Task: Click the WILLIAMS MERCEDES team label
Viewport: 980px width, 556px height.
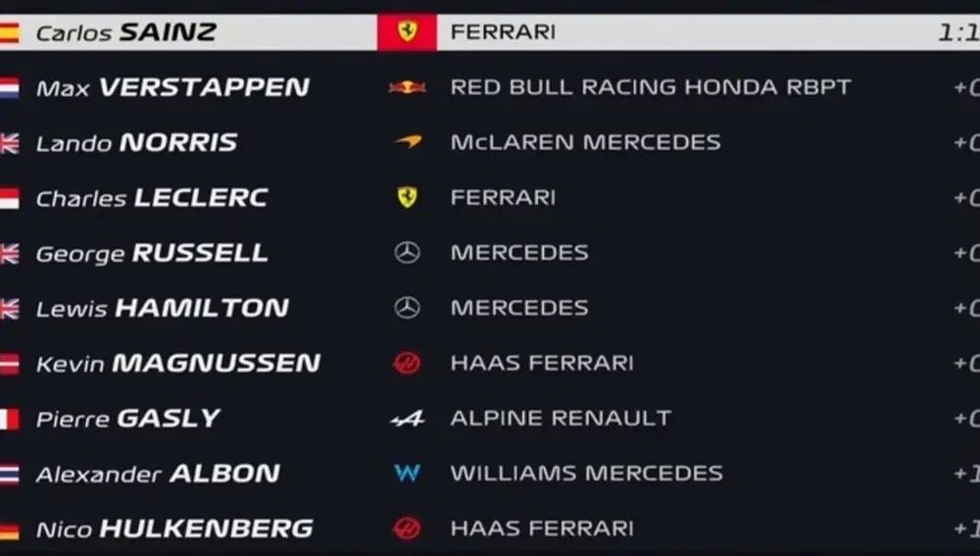Action: [586, 474]
